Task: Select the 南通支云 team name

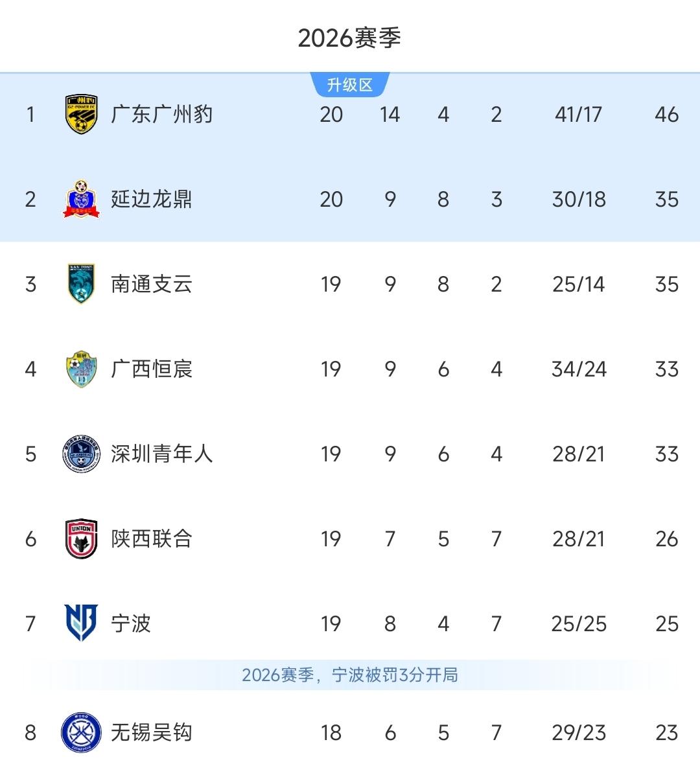Action: (x=152, y=284)
